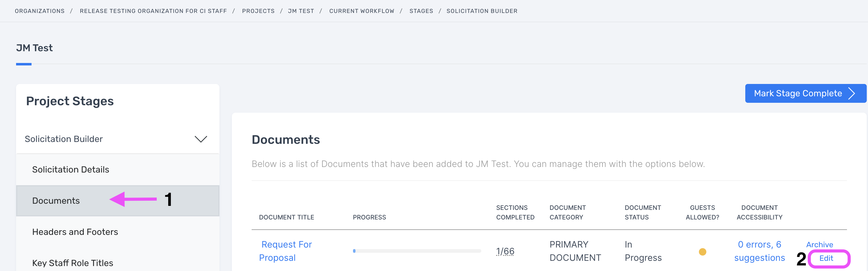Archive the Request For Proposal document
Screen dimensions: 868x271
819,245
